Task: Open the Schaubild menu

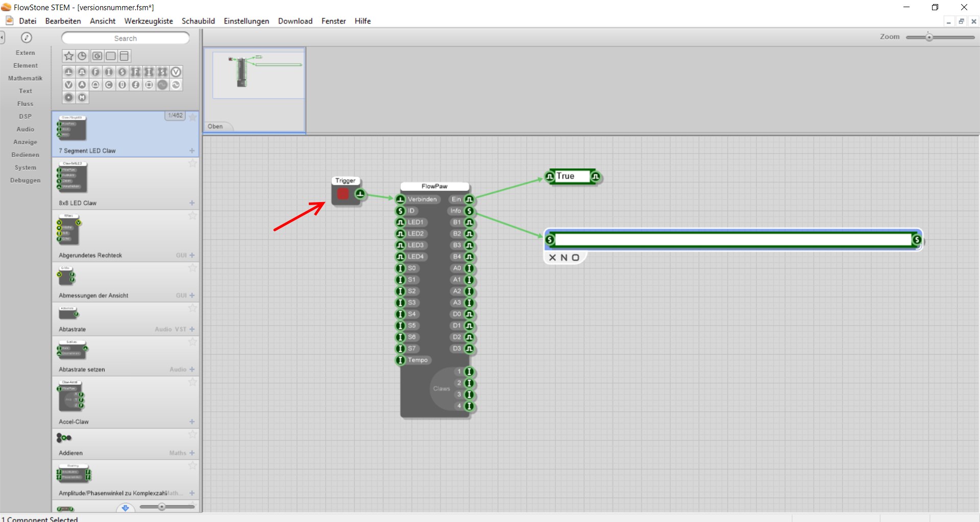Action: pyautogui.click(x=198, y=21)
